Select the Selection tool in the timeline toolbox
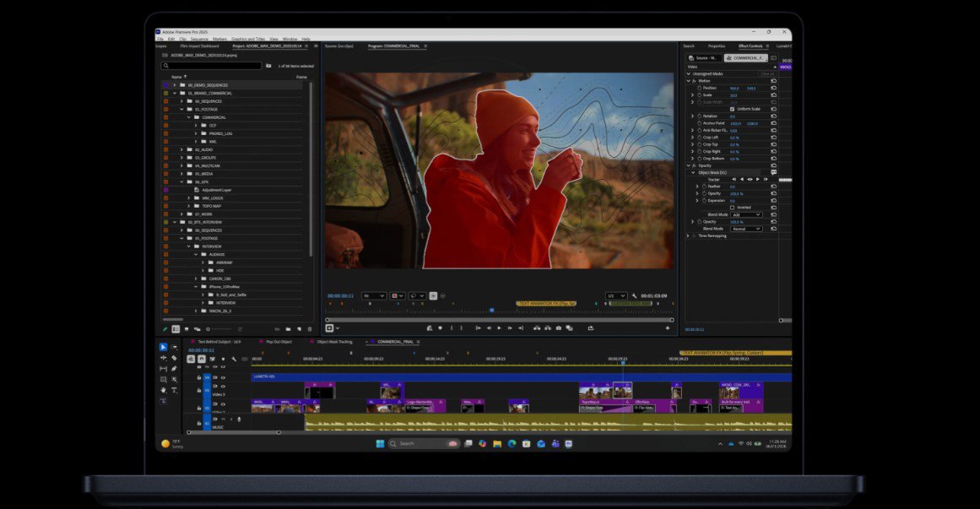The width and height of the screenshot is (980, 509). (163, 347)
